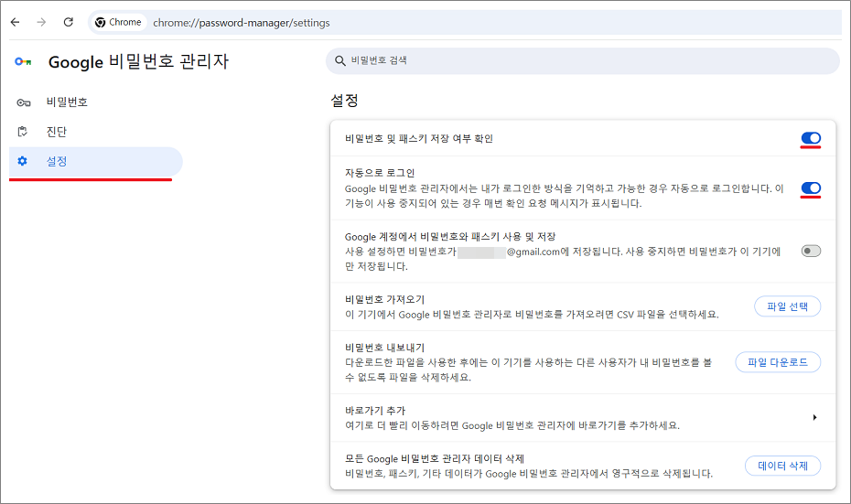Click the Google 비밀번호 관리자 title
The height and width of the screenshot is (504, 851).
coord(138,62)
